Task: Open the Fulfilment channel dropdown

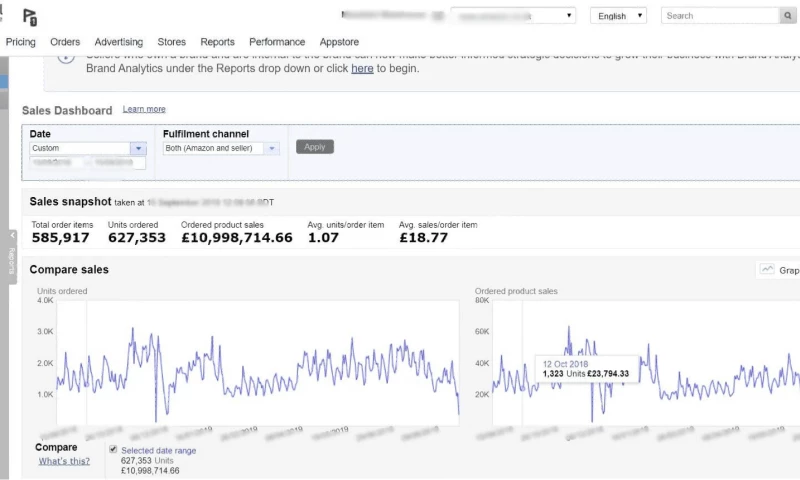Action: pyautogui.click(x=221, y=148)
